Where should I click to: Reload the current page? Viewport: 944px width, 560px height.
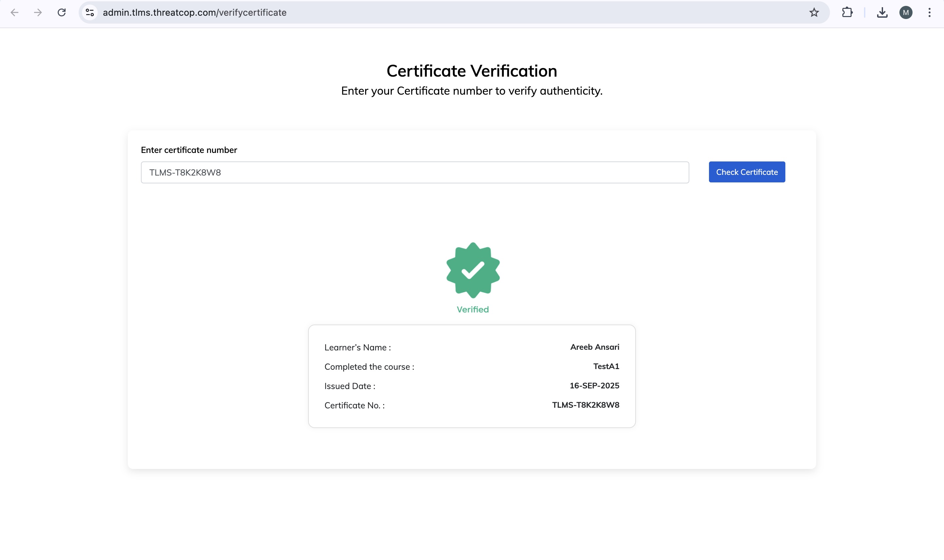click(62, 12)
